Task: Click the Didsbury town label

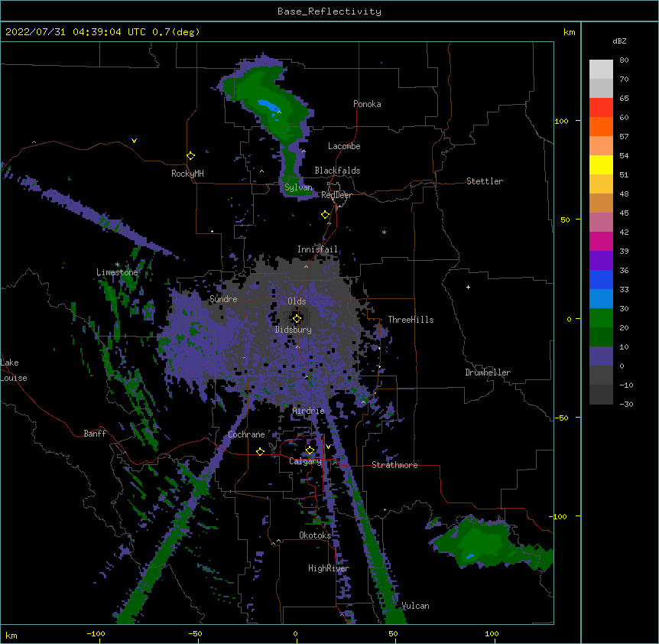Action: tap(294, 330)
